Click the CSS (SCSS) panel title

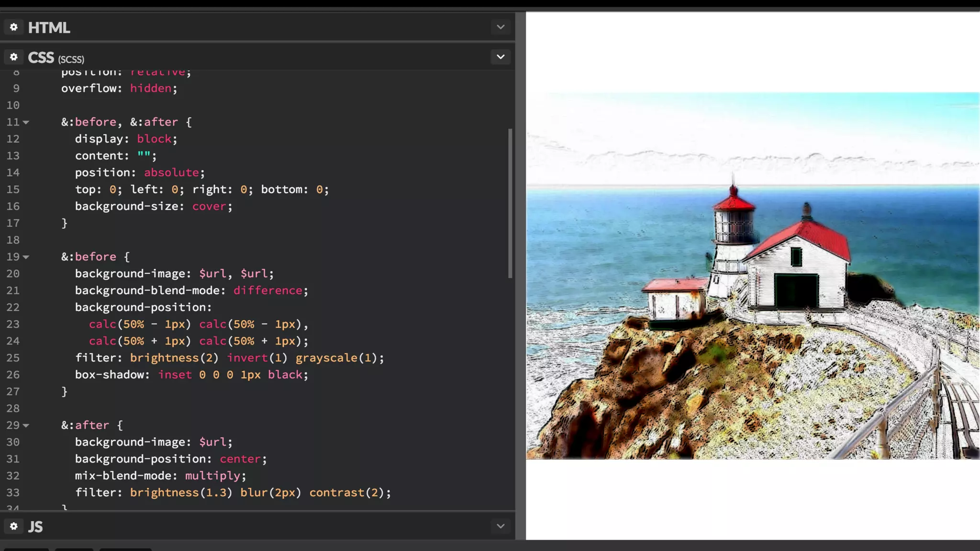coord(56,58)
